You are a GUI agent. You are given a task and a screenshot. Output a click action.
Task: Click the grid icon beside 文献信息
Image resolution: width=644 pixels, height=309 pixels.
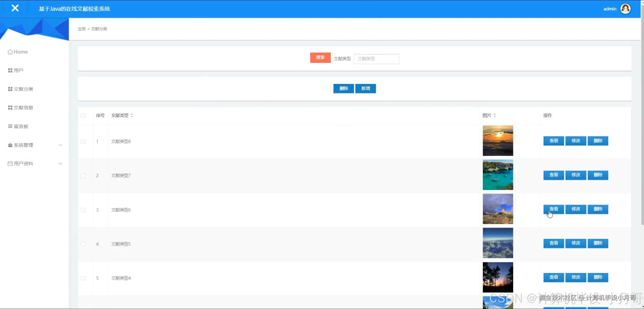click(x=10, y=108)
